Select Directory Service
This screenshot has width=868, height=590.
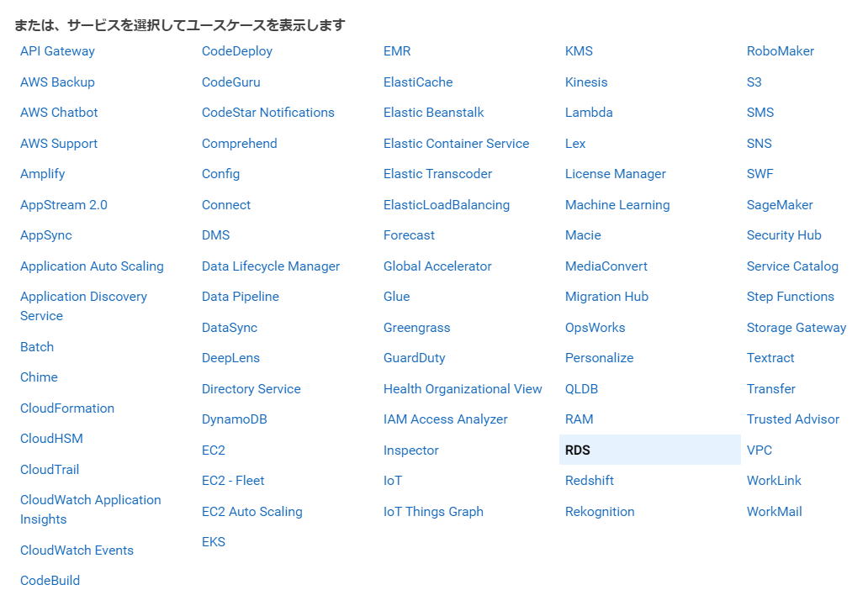(251, 389)
